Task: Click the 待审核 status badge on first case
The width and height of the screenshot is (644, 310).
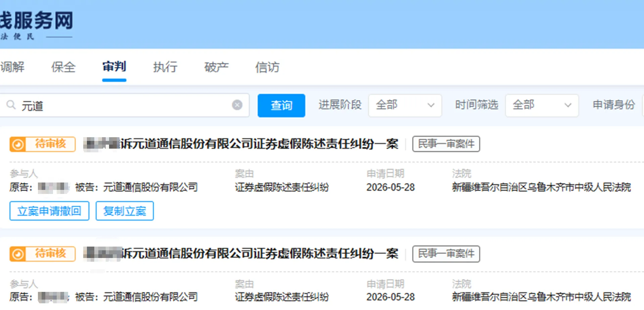Action: (42, 144)
